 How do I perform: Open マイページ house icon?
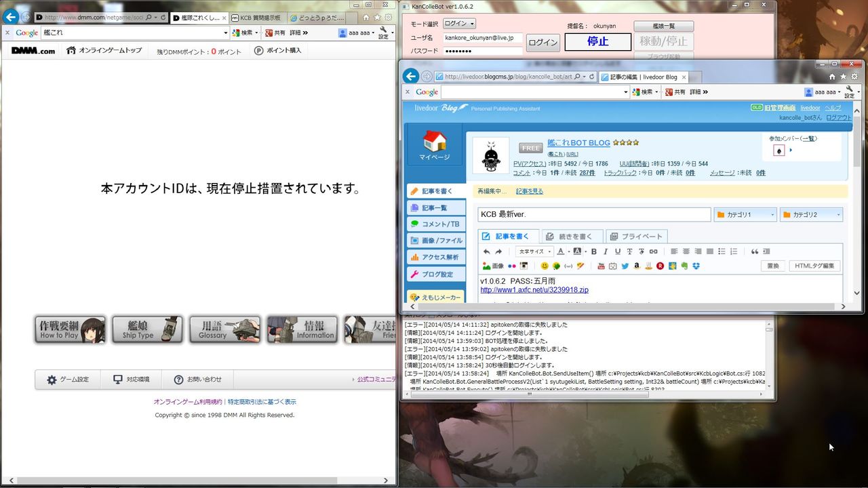click(434, 145)
